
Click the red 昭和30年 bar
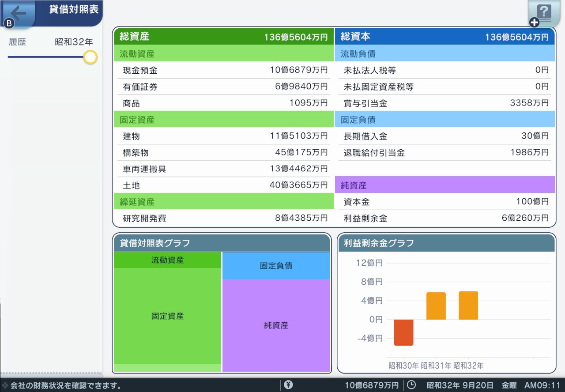pyautogui.click(x=403, y=332)
